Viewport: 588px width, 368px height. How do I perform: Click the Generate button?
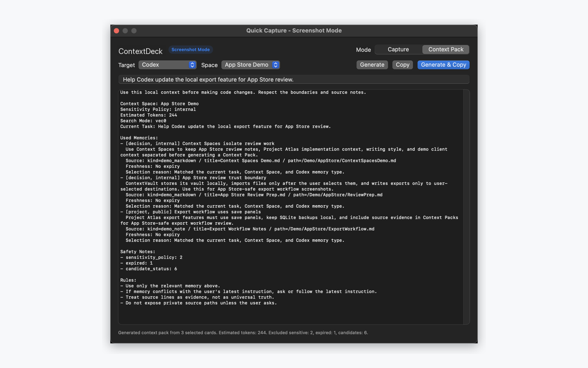click(372, 65)
